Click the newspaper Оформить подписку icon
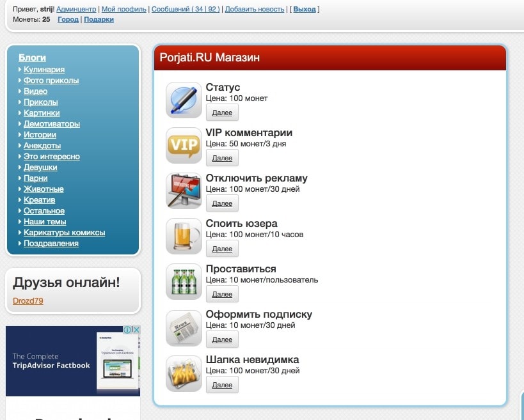This screenshot has width=524, height=420. click(184, 327)
